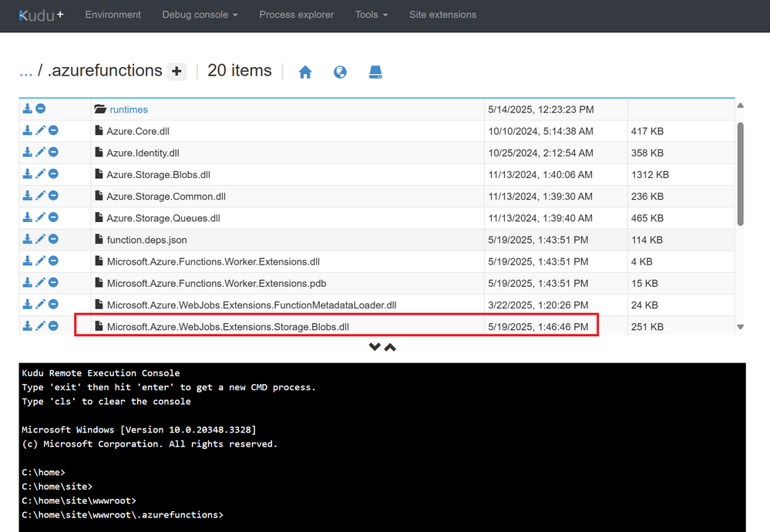Download Worker.Extensions.dll file
Viewport: 770px width, 532px height.
(x=28, y=261)
